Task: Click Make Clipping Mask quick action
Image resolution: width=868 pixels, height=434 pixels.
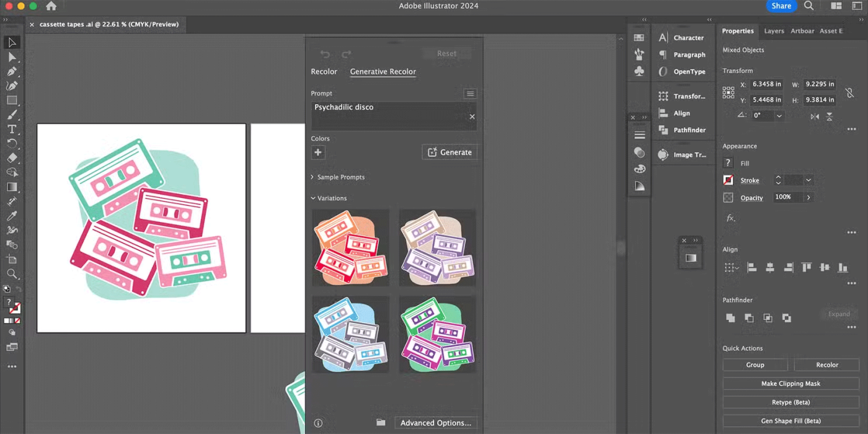Action: tap(790, 384)
